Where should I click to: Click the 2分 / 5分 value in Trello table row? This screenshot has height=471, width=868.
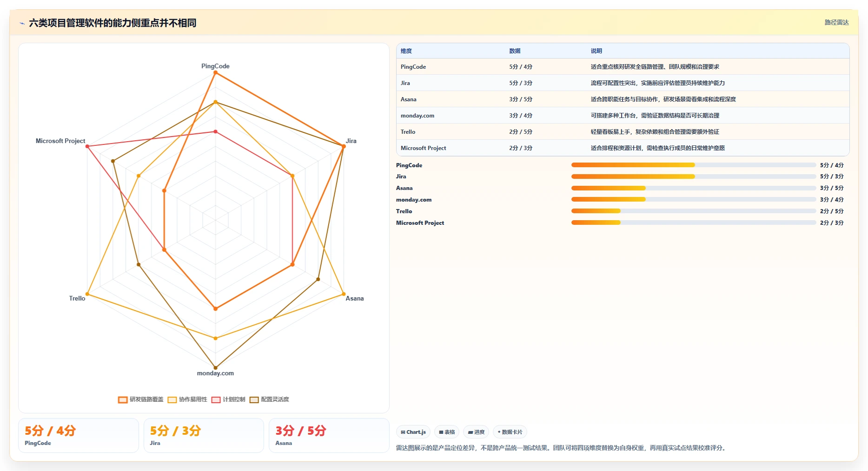click(x=521, y=132)
